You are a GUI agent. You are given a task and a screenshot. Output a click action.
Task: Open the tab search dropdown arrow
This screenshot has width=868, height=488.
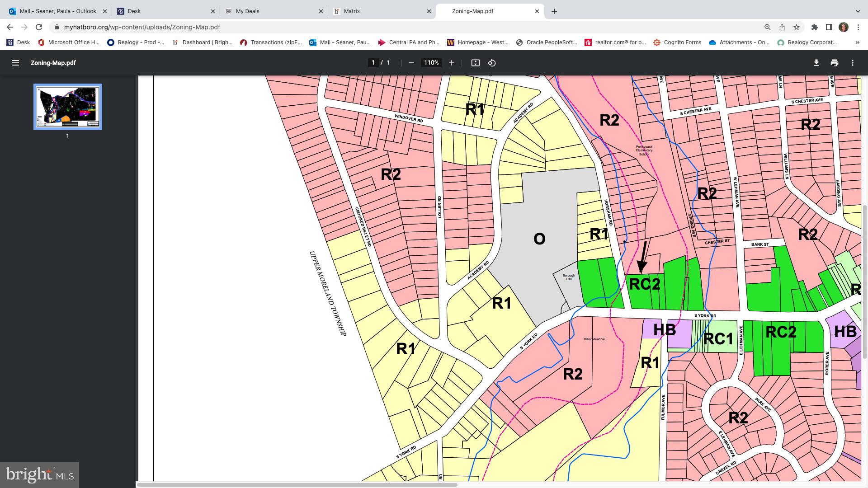(858, 11)
